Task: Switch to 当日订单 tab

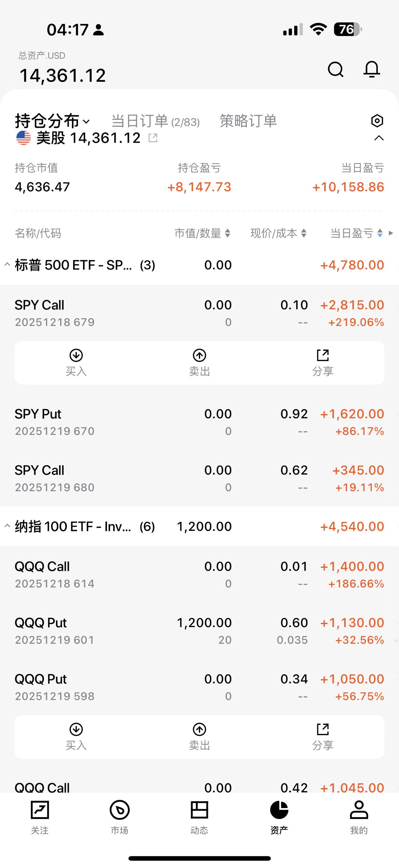Action: click(155, 121)
